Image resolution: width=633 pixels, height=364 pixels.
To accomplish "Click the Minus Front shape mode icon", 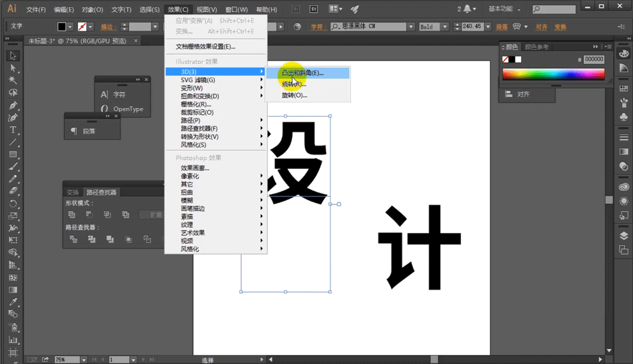I will pos(90,215).
